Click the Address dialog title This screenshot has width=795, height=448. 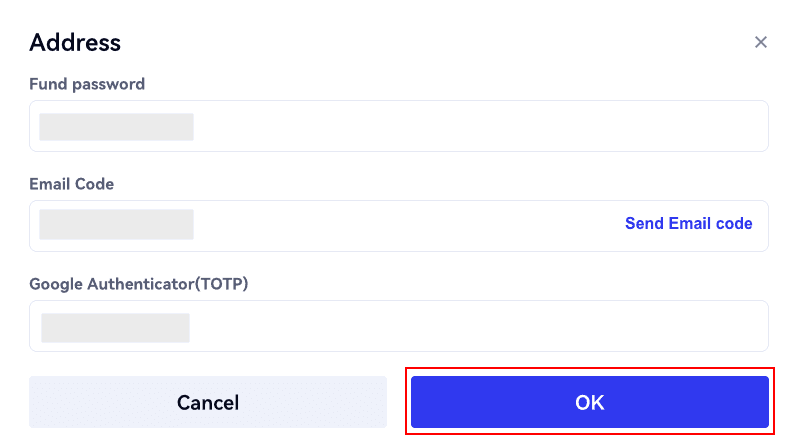click(75, 42)
